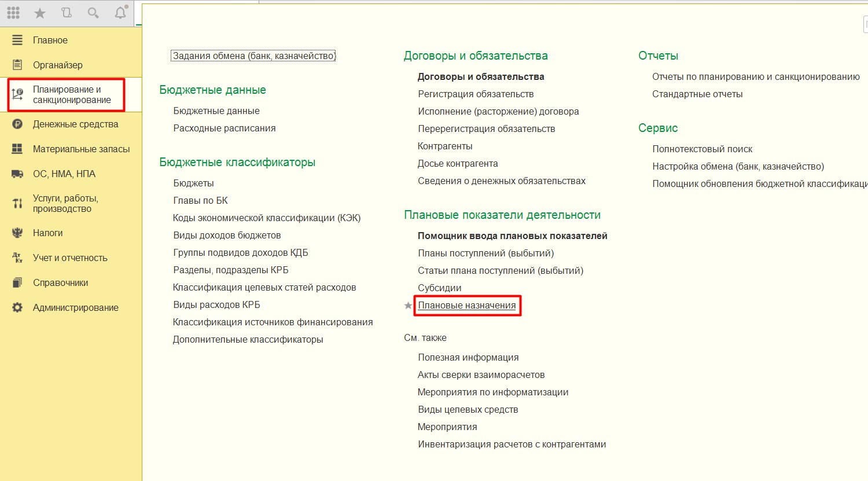The image size is (868, 481).
Task: Click the Денежные средства ruble icon
Action: click(x=17, y=124)
